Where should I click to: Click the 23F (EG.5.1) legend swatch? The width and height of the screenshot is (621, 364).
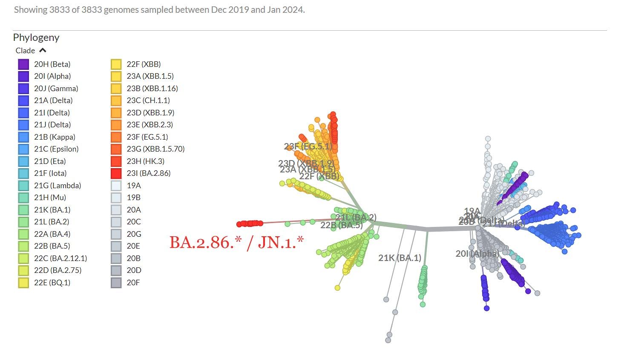(x=116, y=137)
